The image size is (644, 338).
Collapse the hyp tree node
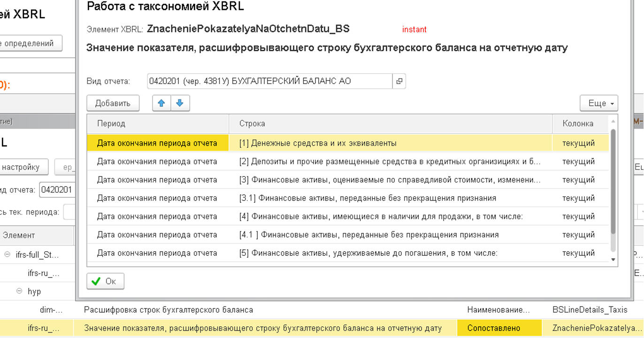(x=20, y=292)
